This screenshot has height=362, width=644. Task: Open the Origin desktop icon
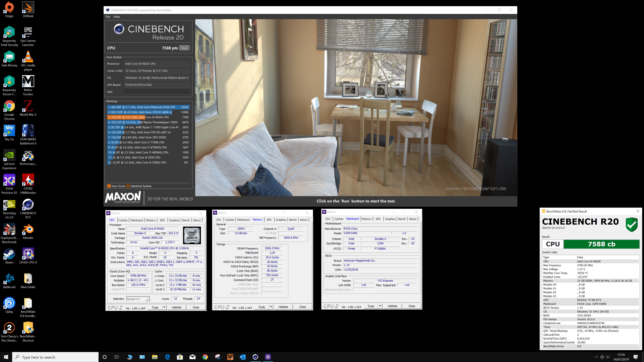(x=9, y=10)
